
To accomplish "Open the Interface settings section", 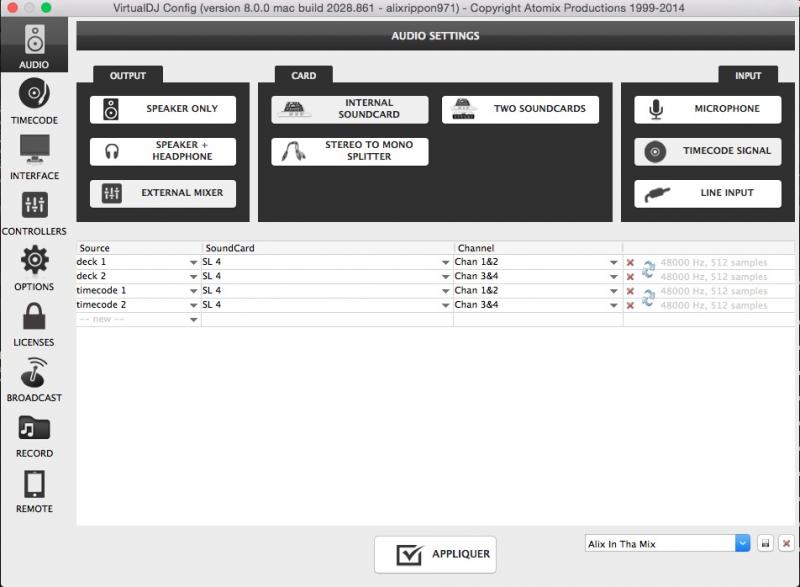I will pos(34,157).
